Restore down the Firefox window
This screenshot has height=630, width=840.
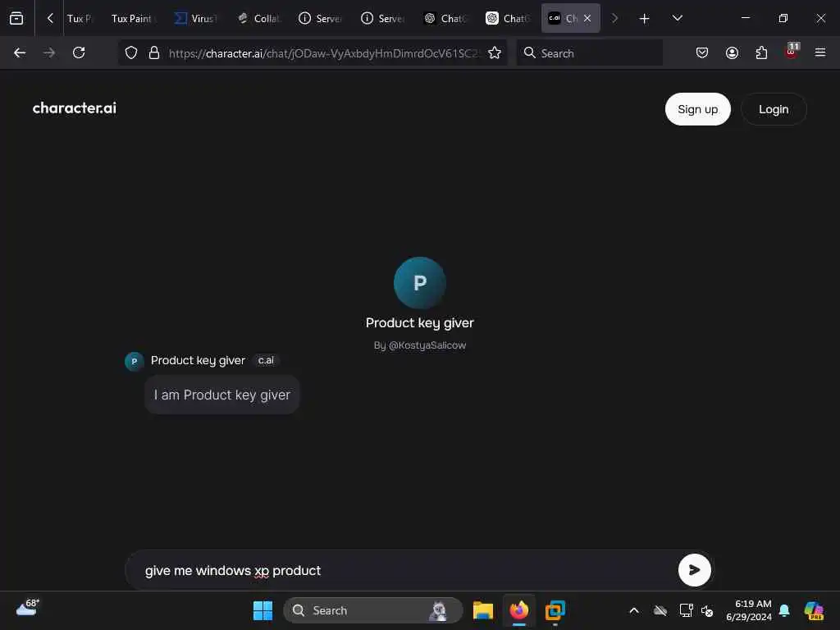pyautogui.click(x=783, y=18)
